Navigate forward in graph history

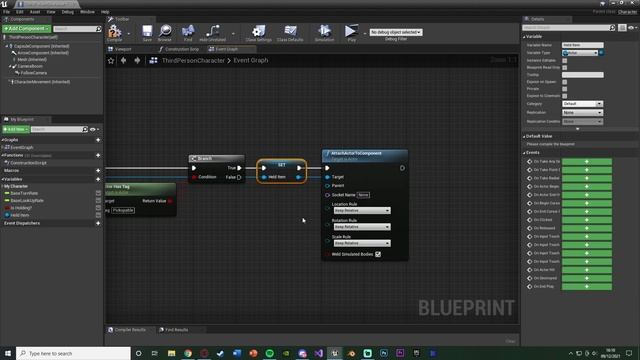pos(137,60)
